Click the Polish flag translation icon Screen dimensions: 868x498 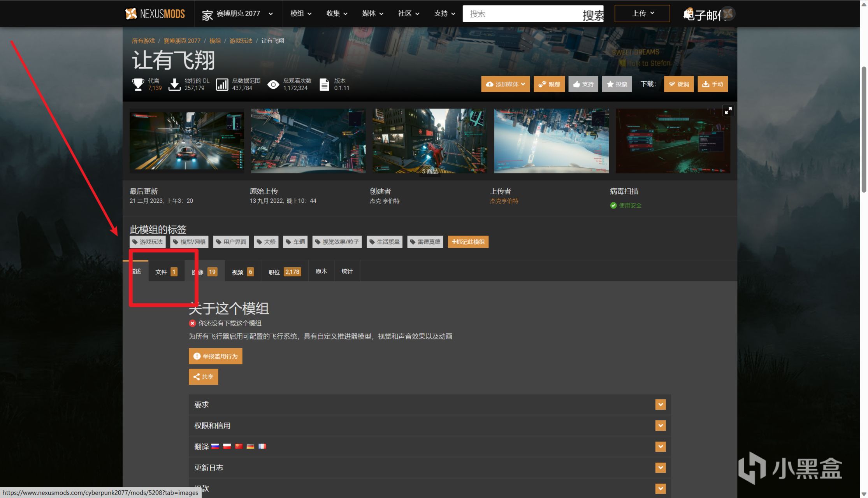(x=227, y=447)
